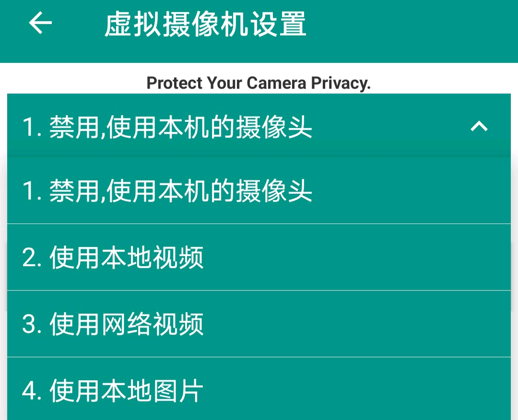Viewport: 518px width, 420px height.
Task: Tap the back arrow icon
Action: tap(40, 23)
